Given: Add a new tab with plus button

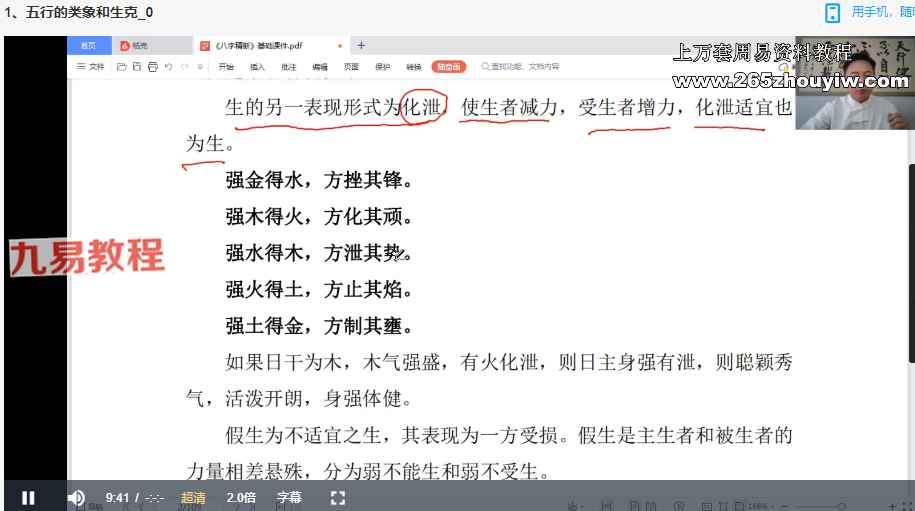Looking at the screenshot, I should click(361, 45).
